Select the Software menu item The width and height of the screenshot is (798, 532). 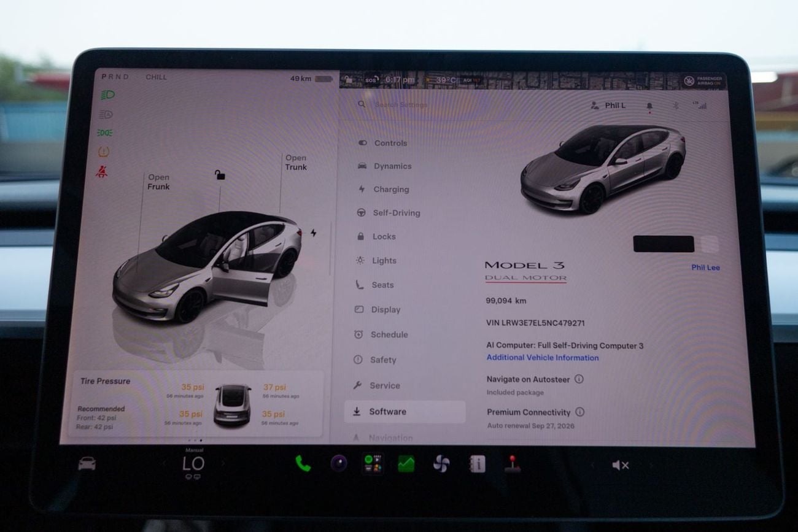tap(405, 412)
